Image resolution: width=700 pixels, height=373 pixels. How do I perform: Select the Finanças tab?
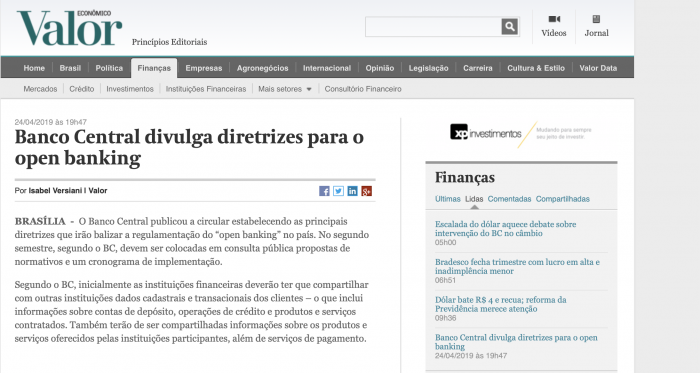154,68
